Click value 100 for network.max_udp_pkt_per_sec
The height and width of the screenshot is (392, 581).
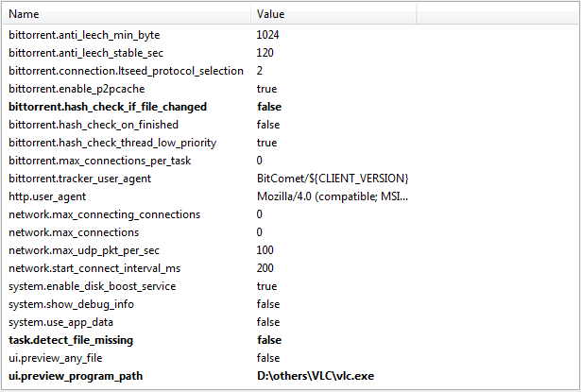pyautogui.click(x=265, y=250)
